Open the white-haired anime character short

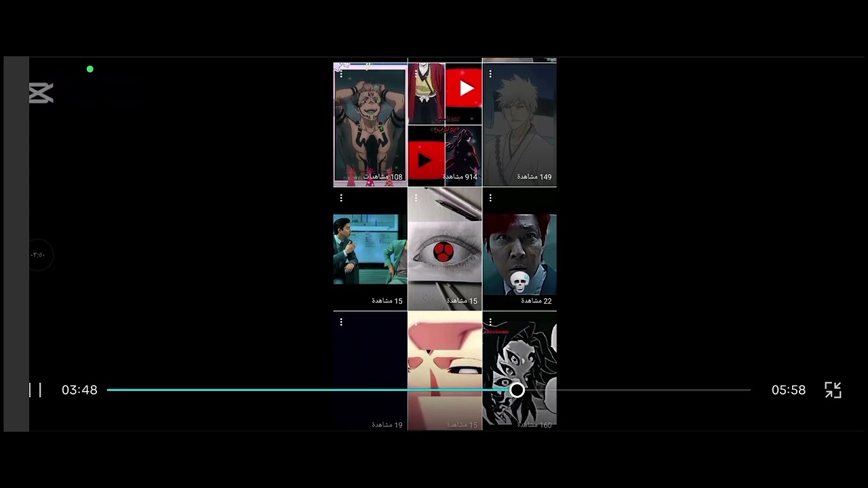point(519,124)
